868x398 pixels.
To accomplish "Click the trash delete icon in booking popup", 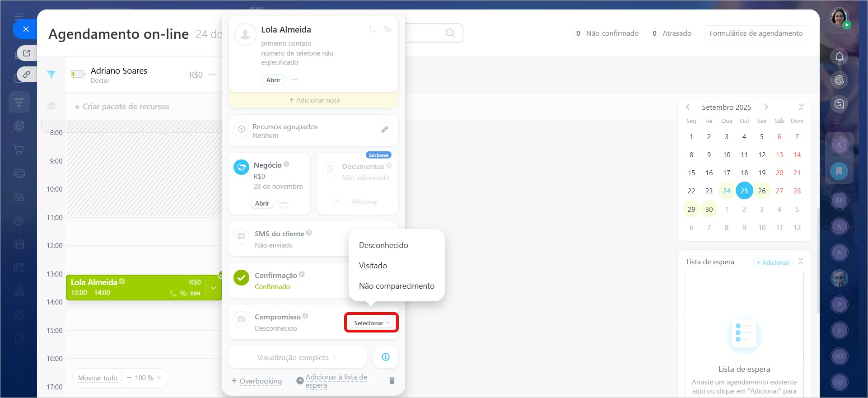I will tap(392, 381).
